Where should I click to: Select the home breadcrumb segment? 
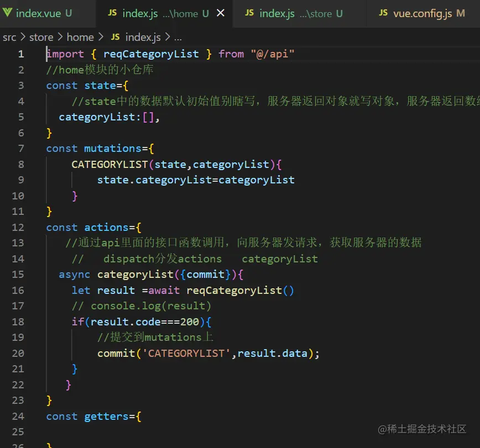click(x=80, y=38)
